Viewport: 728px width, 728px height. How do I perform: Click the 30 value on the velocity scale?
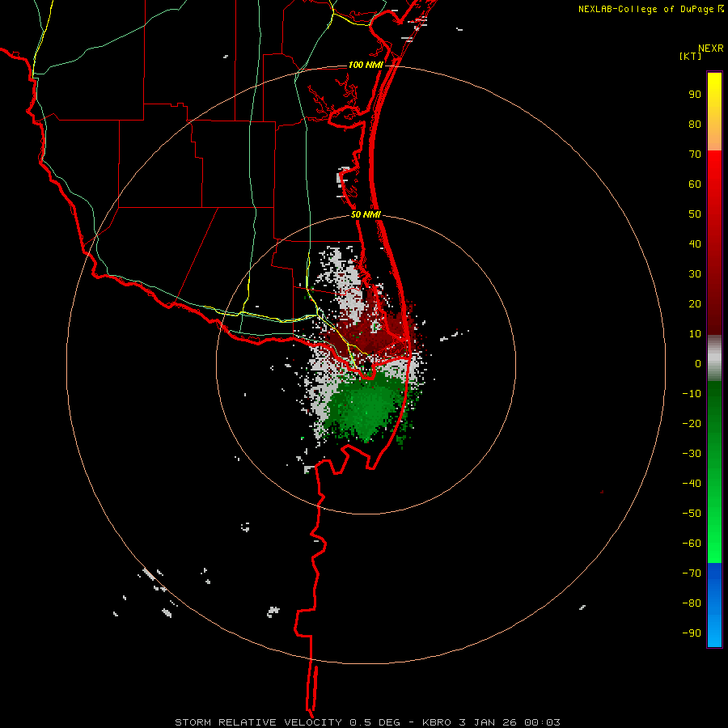click(x=695, y=274)
